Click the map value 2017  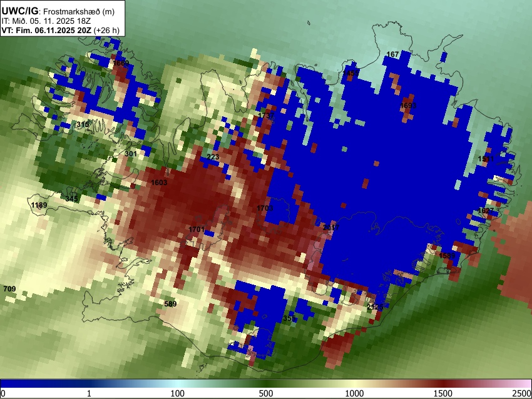(331, 228)
